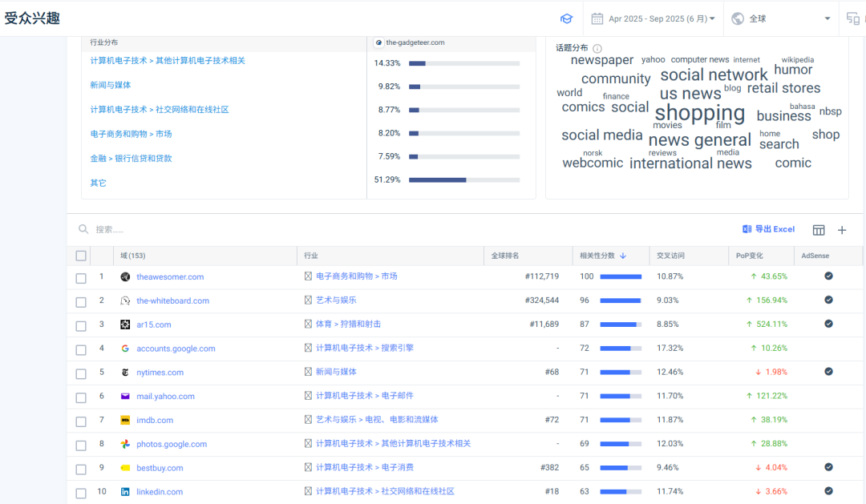
Task: Click the info icon next to 话题分布
Action: click(x=597, y=49)
